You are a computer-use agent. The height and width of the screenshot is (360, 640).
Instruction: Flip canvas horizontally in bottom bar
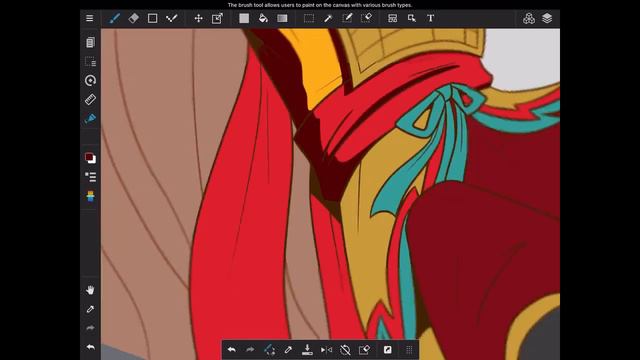click(326, 350)
